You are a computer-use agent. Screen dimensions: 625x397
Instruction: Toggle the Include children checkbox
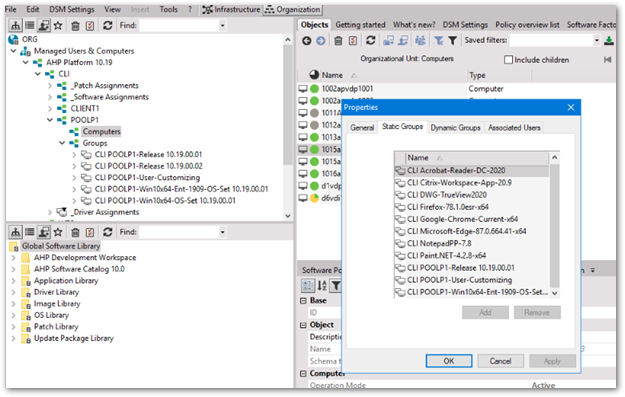[x=508, y=60]
